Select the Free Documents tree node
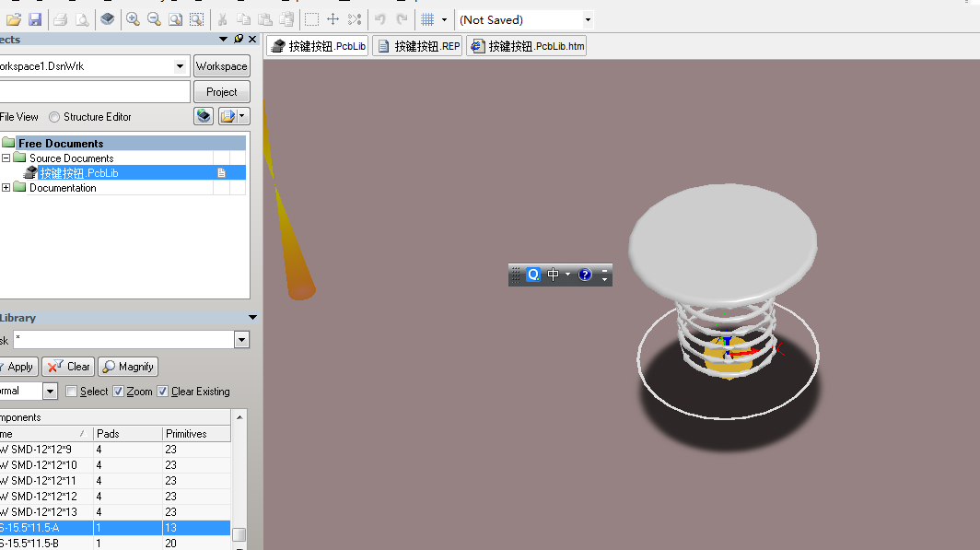Viewport: 980px width, 550px height. [x=61, y=143]
